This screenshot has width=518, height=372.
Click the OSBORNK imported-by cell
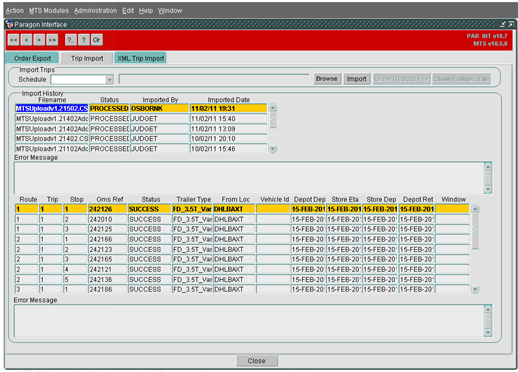click(160, 108)
